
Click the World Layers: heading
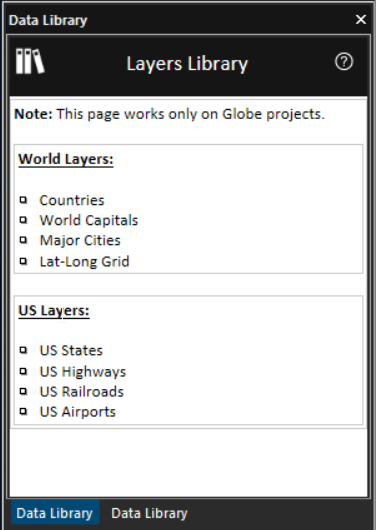pyautogui.click(x=66, y=159)
